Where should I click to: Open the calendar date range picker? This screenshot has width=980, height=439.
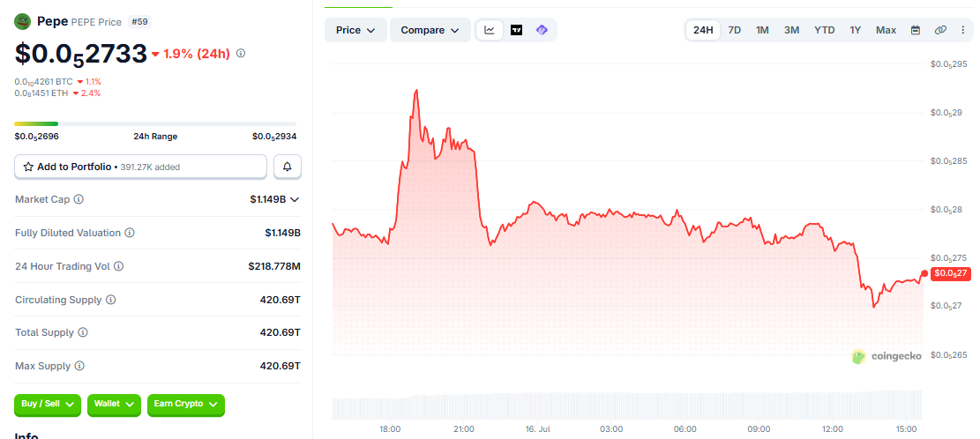916,30
